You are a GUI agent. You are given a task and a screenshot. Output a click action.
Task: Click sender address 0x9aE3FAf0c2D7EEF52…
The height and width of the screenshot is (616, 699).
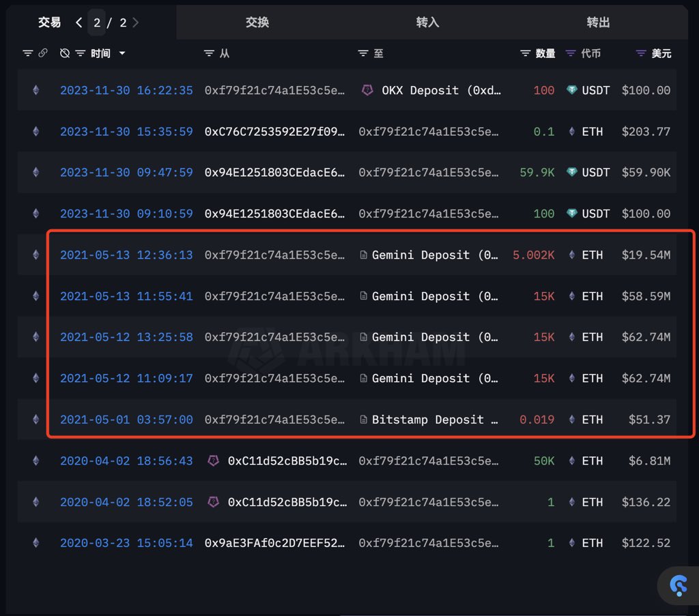[274, 543]
